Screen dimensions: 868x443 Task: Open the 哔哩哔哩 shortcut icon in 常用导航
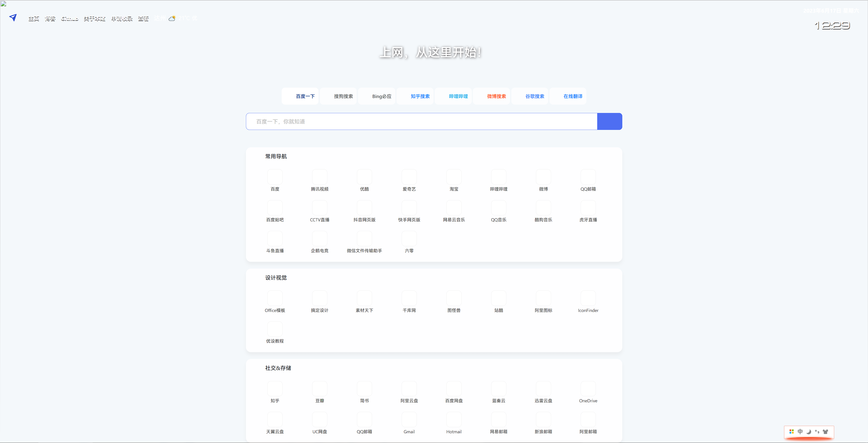tap(499, 177)
